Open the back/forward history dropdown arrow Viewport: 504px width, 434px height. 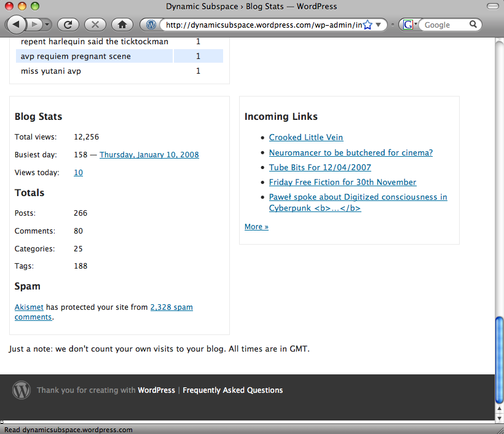[47, 25]
